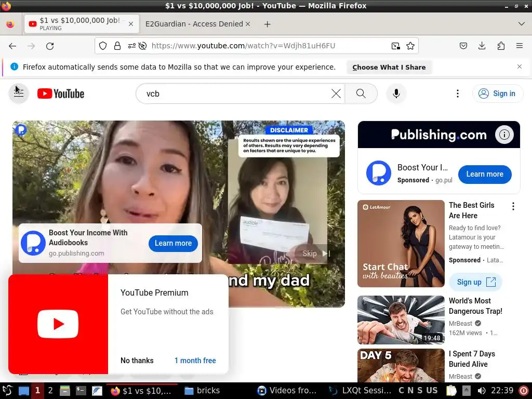Image resolution: width=532 pixels, height=399 pixels.
Task: Go to the YouTube home logo
Action: tap(61, 94)
